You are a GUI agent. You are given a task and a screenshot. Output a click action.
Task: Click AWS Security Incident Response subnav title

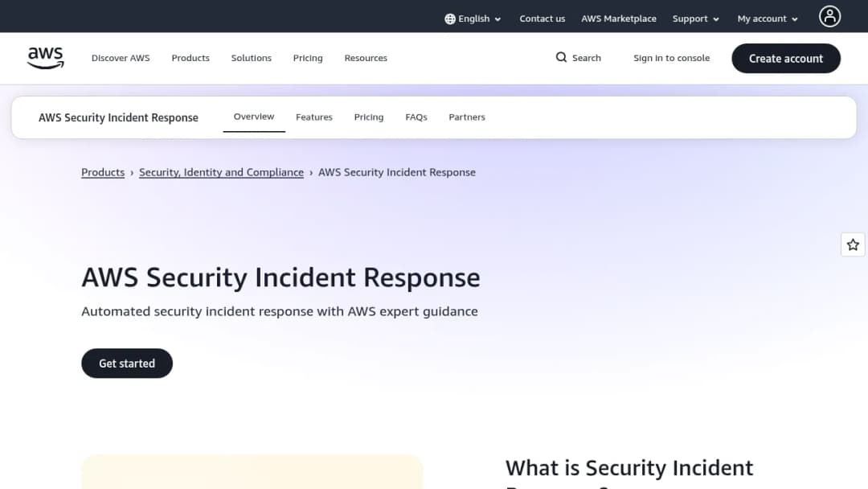[118, 117]
